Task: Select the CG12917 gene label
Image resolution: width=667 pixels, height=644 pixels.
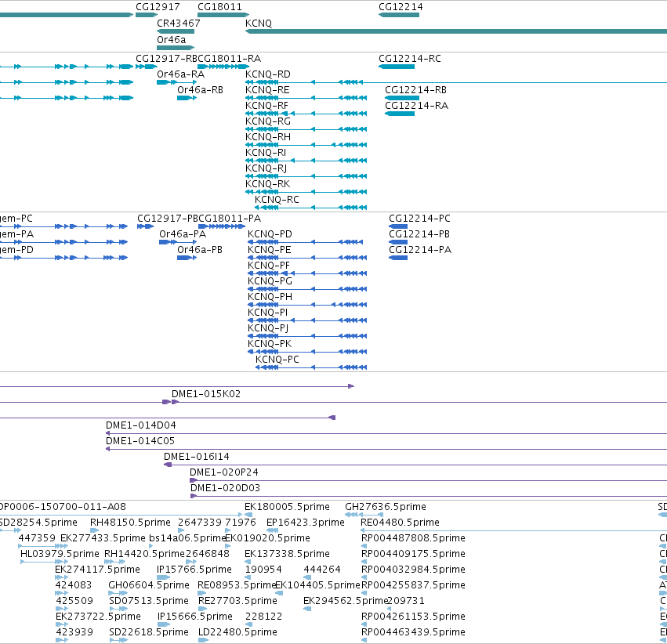Action: click(x=158, y=7)
